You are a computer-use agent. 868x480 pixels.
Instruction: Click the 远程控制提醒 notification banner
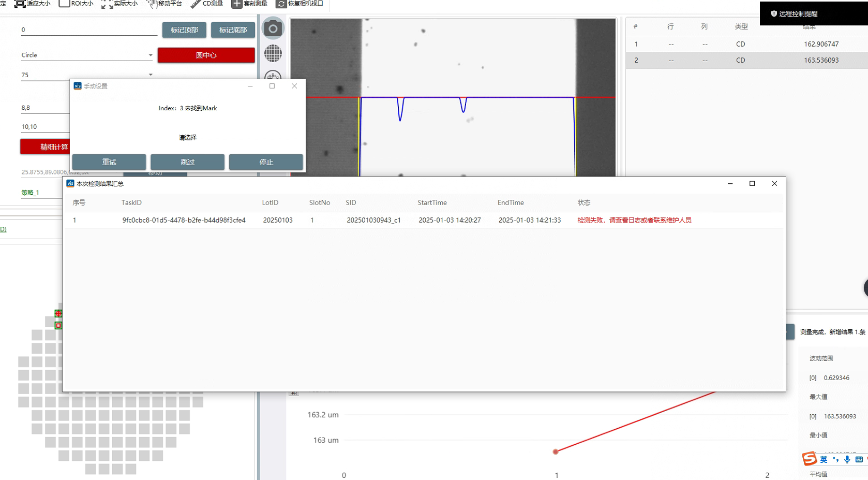pyautogui.click(x=814, y=13)
